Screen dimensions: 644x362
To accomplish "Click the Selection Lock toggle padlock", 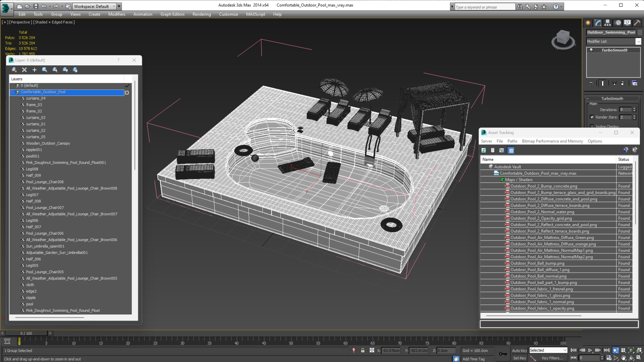I will coord(363,350).
